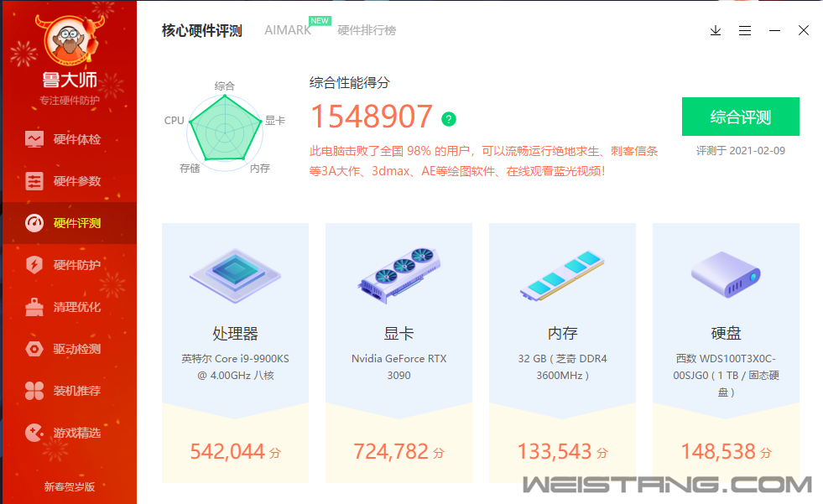Close the Lu Dashi window
823x504 pixels.
[804, 30]
